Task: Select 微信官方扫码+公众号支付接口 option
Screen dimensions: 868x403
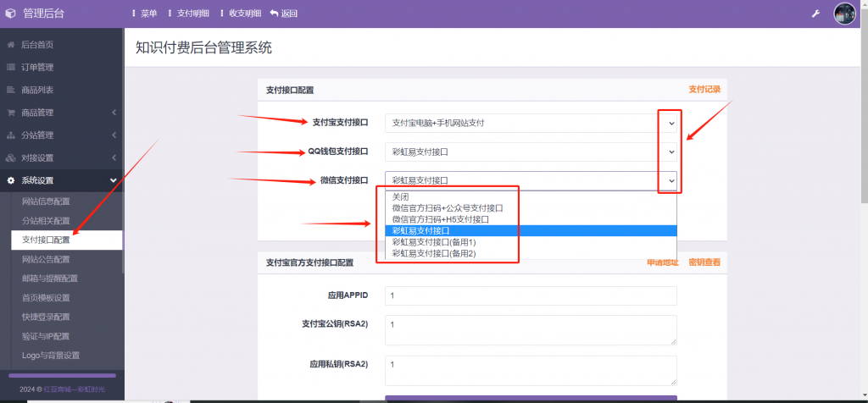Action: [531, 208]
